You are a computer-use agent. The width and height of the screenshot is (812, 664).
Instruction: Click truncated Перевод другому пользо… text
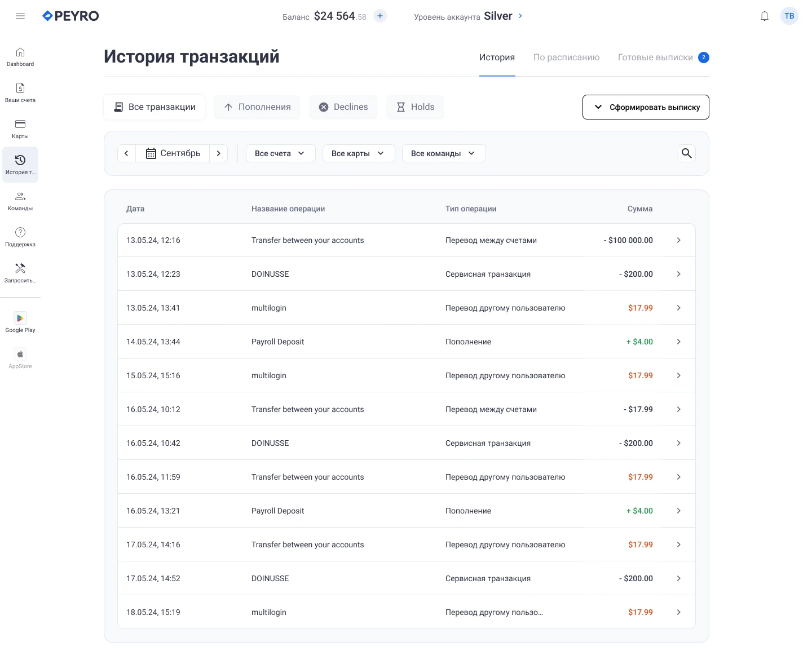click(494, 612)
